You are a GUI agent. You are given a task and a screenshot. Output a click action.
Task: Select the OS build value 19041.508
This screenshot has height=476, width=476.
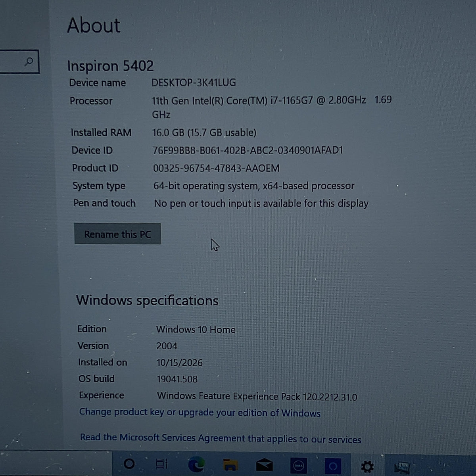click(177, 379)
